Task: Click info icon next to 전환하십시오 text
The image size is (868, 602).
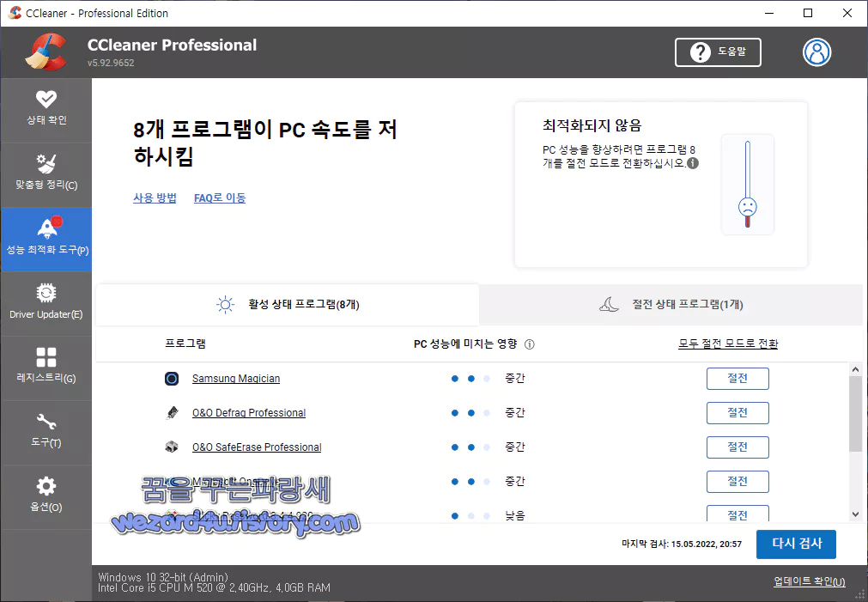Action: 693,163
